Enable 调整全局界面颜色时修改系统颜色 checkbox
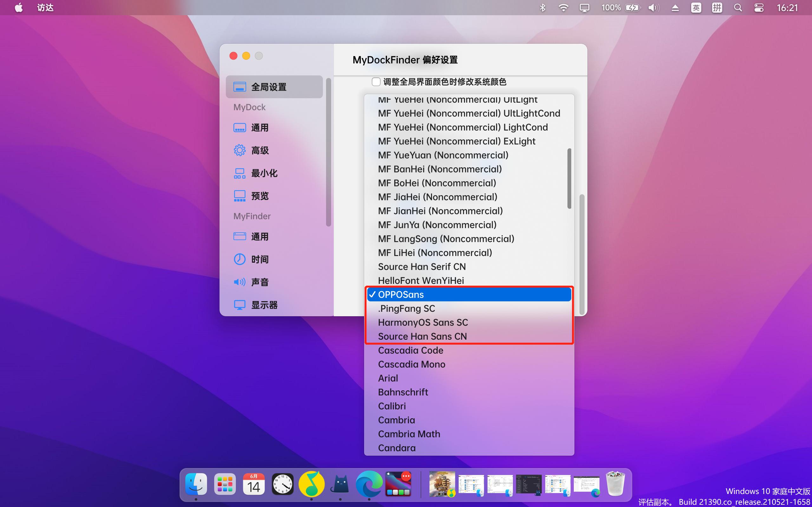This screenshot has width=812, height=507. [x=376, y=82]
